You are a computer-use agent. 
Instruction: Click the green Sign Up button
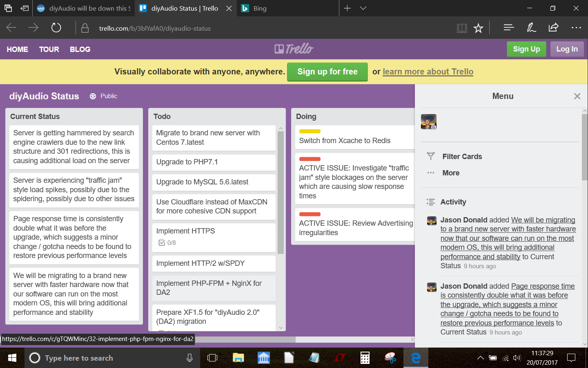tap(526, 49)
